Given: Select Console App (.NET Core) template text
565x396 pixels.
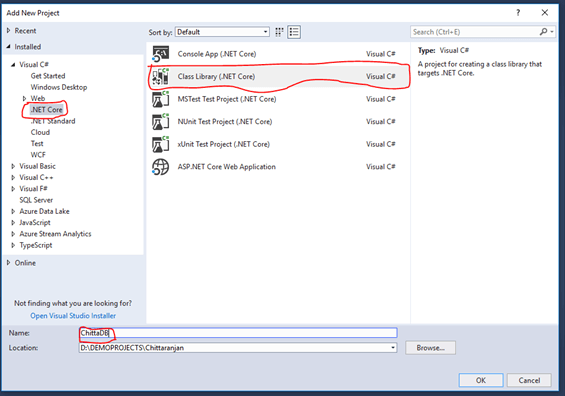Looking at the screenshot, I should point(217,54).
